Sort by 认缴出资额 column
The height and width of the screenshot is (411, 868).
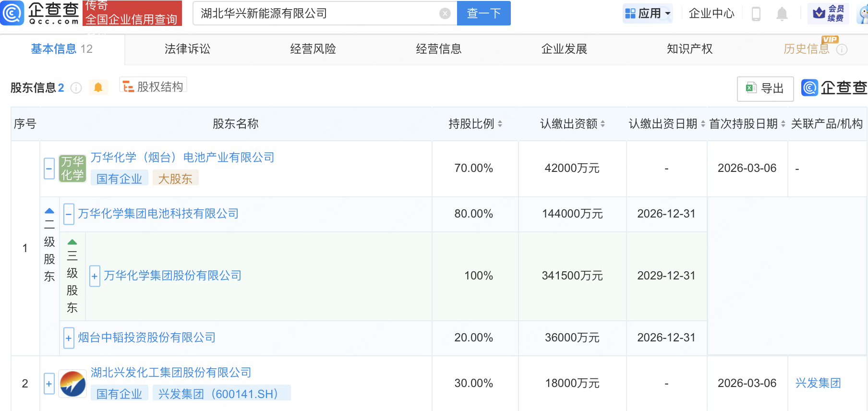tap(603, 124)
